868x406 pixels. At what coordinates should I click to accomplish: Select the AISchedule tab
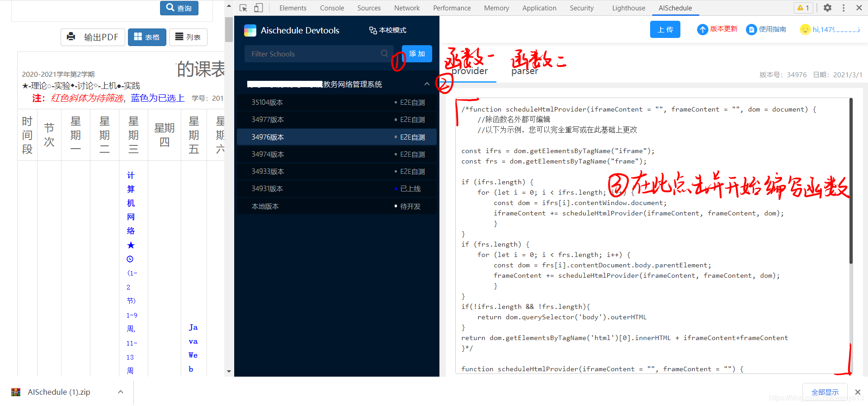coord(675,8)
